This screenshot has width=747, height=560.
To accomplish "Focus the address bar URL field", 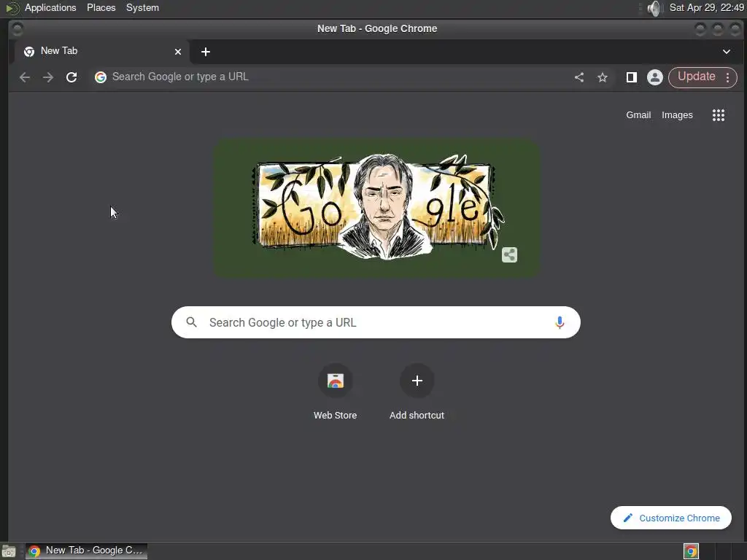I will click(x=333, y=77).
